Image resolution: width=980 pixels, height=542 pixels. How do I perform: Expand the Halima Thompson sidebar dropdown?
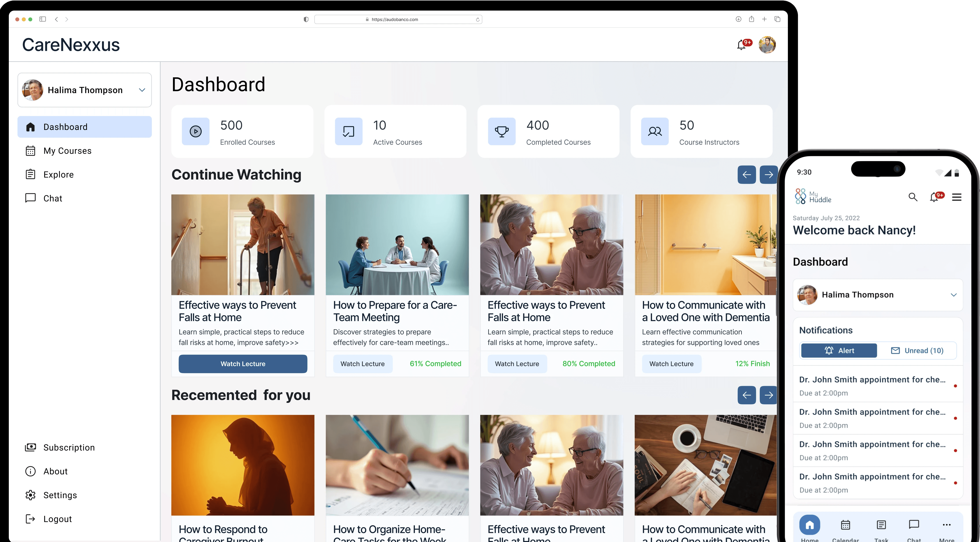pyautogui.click(x=142, y=90)
